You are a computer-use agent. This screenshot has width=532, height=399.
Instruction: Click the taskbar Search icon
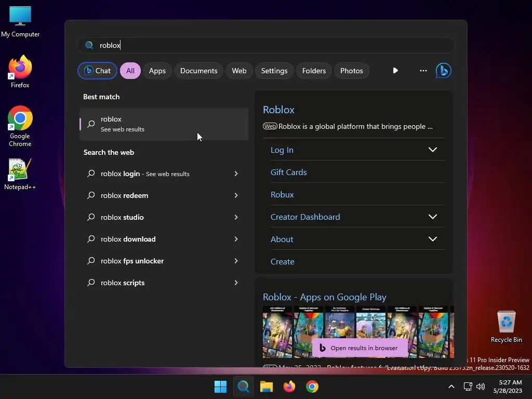(243, 387)
